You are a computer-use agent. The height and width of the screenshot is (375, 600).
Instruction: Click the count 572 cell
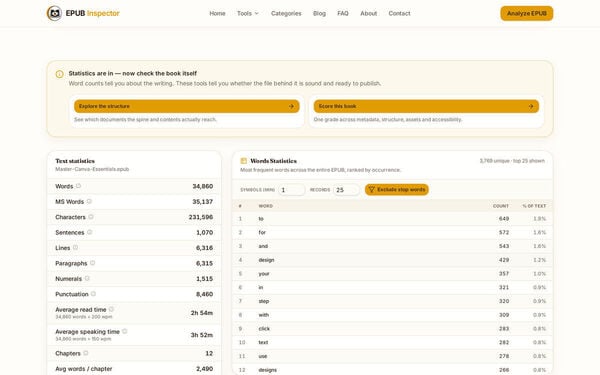tap(504, 232)
